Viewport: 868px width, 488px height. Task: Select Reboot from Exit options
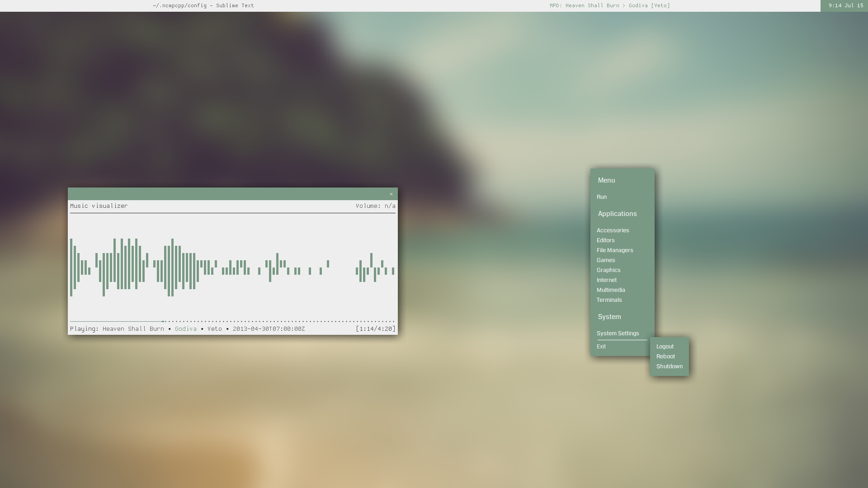[x=665, y=357]
